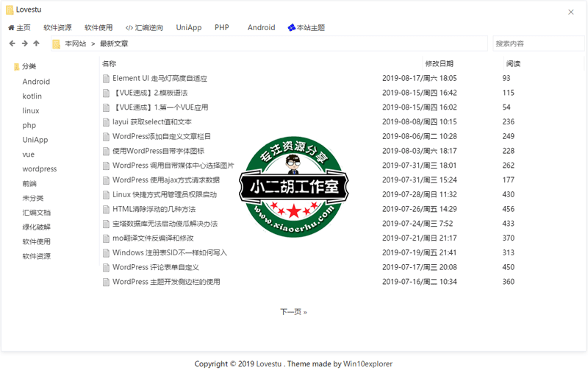The width and height of the screenshot is (588, 376).
Task: Open article layui 获取select值和文本
Action: (151, 122)
